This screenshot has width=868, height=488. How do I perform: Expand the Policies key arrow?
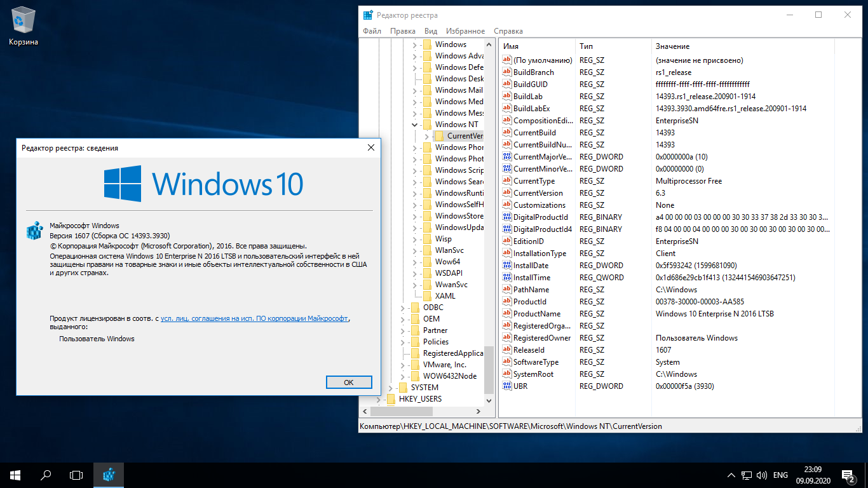pos(402,341)
